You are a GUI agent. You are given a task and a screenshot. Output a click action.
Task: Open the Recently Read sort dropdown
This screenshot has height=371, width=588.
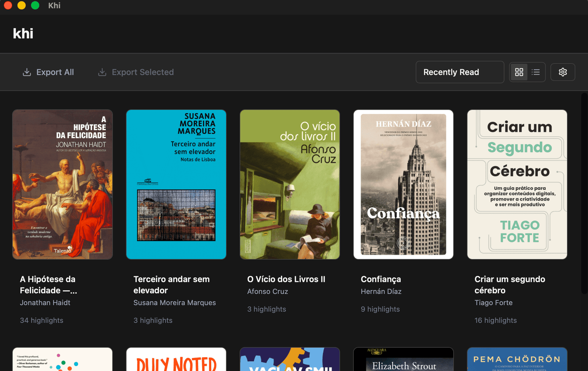[460, 72]
